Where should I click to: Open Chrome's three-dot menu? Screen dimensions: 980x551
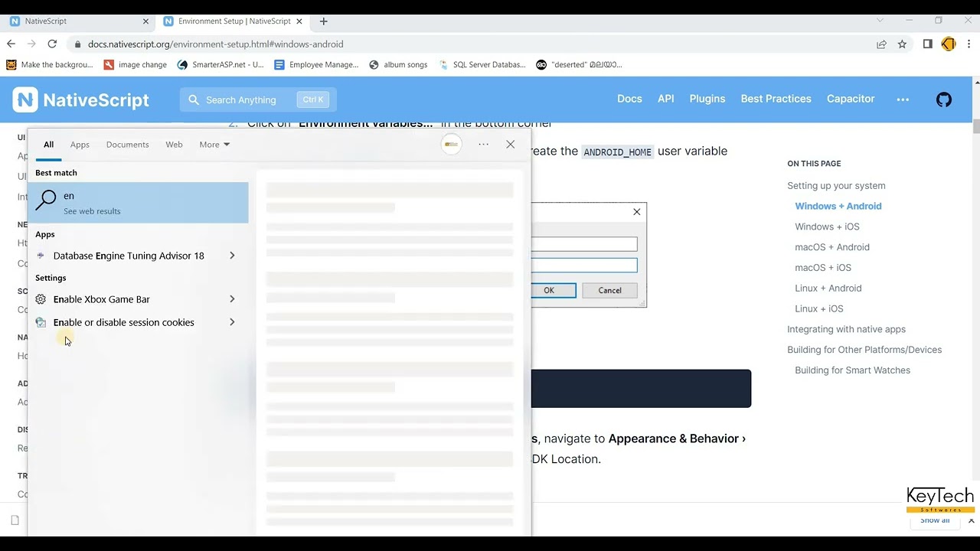pyautogui.click(x=969, y=44)
